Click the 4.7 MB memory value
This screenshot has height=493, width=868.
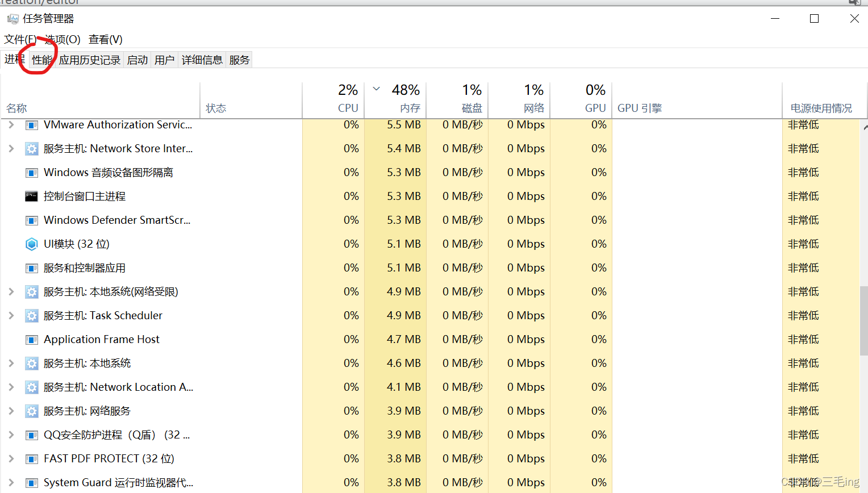click(404, 339)
